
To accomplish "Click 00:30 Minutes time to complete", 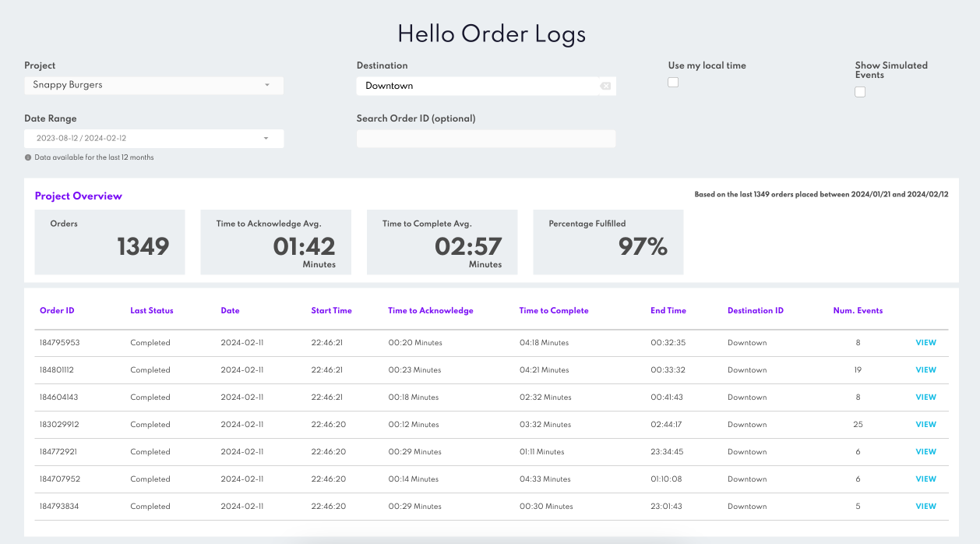I will (546, 507).
